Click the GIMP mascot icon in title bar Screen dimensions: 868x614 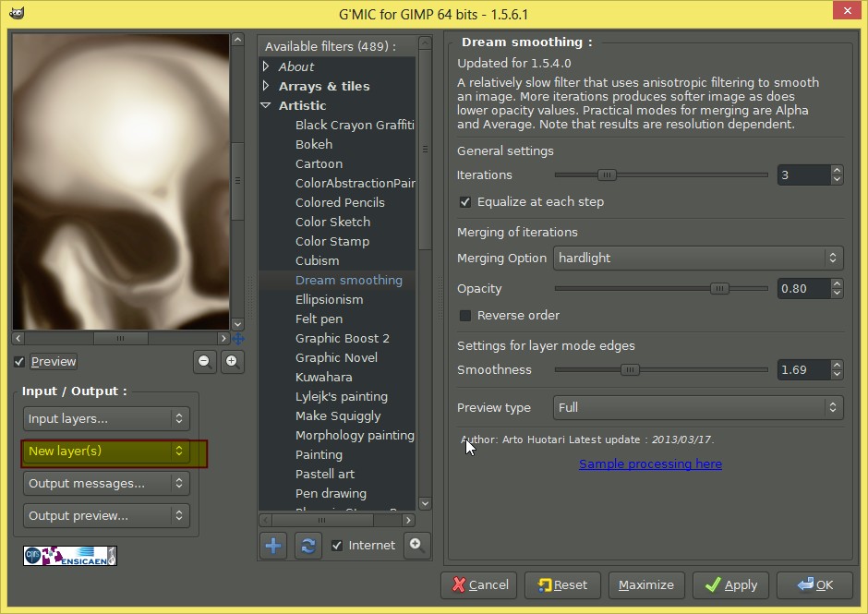(17, 13)
